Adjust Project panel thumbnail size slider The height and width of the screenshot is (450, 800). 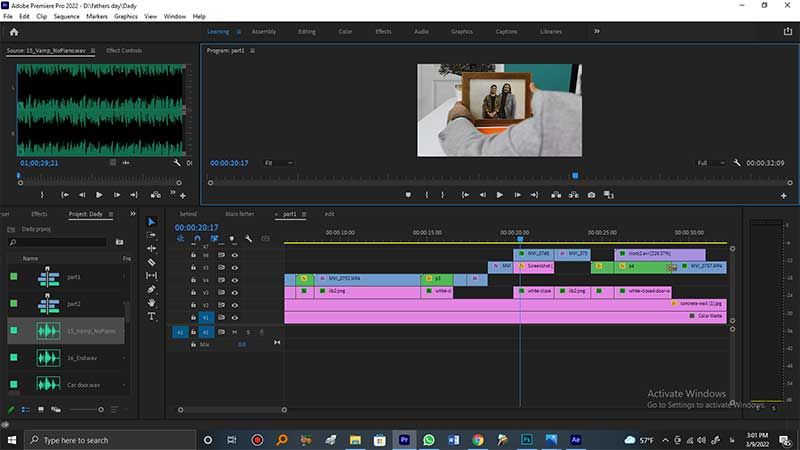[x=86, y=410]
